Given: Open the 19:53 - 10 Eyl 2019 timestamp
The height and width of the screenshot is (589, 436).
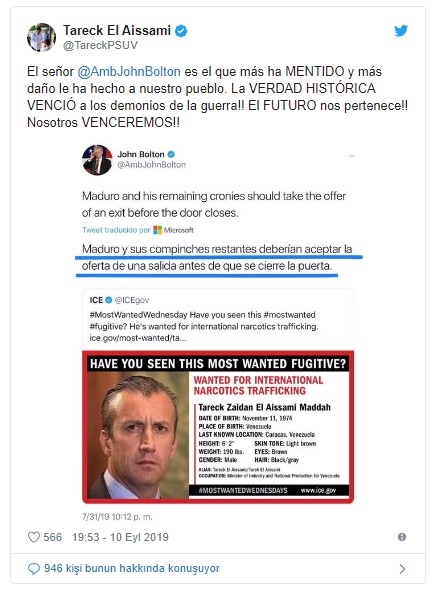Looking at the screenshot, I should point(120,537).
